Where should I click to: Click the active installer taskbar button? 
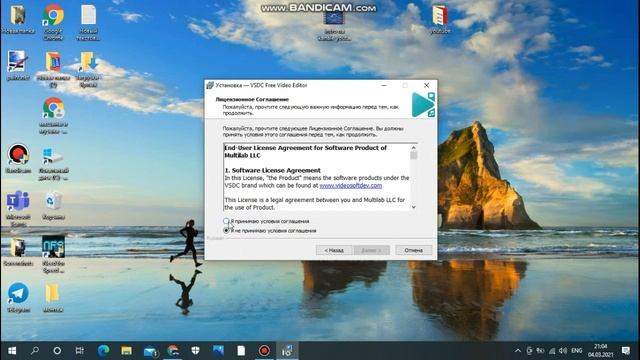(x=287, y=351)
